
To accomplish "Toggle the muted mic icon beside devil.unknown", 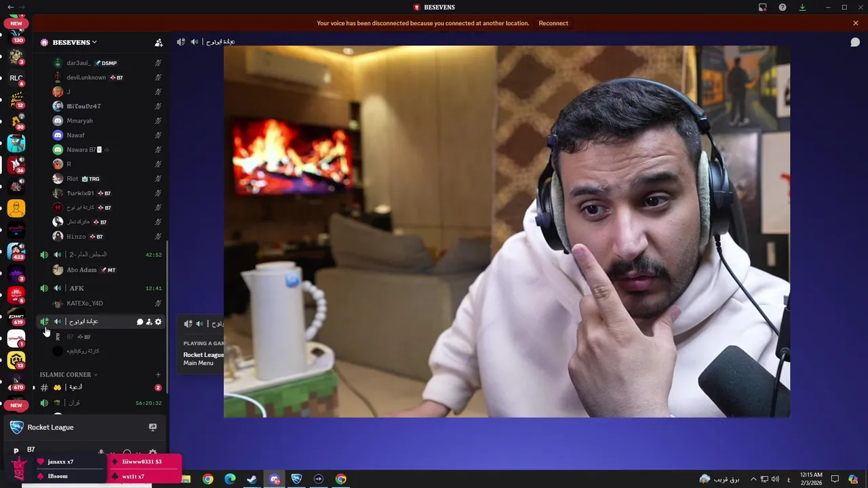I will 158,77.
